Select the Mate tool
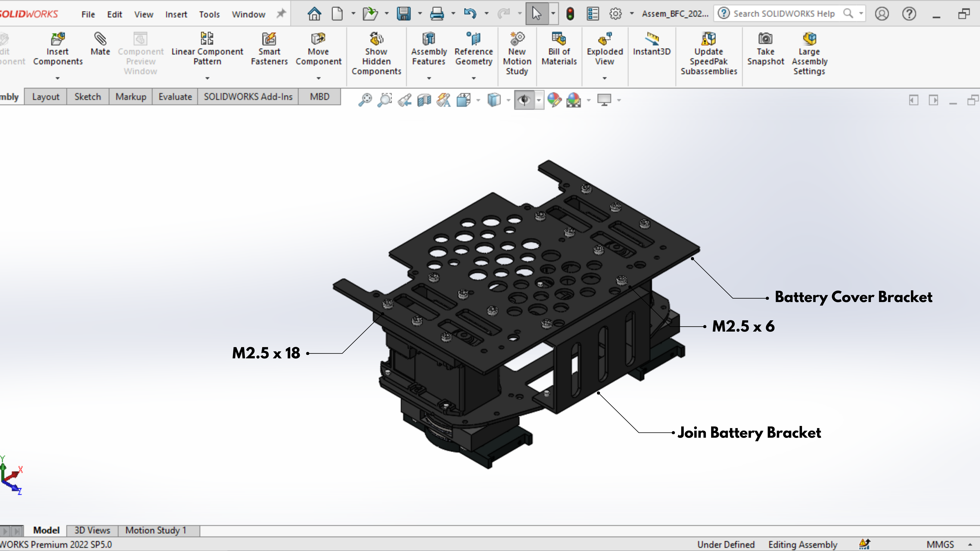 pos(100,44)
